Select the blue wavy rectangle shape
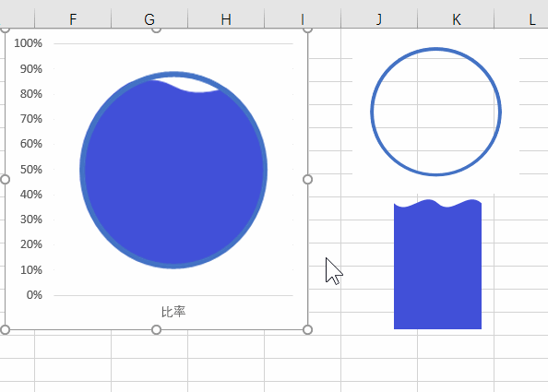Image resolution: width=548 pixels, height=392 pixels. (437, 266)
